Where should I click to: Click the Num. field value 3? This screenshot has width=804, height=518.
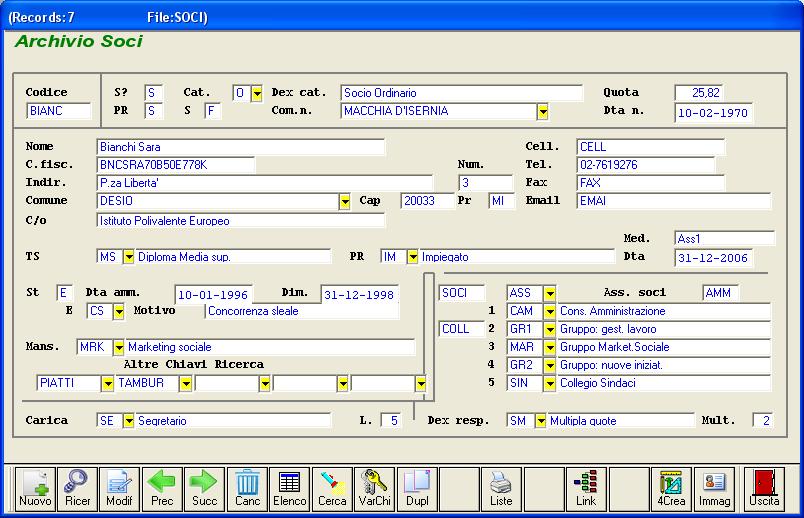(485, 183)
